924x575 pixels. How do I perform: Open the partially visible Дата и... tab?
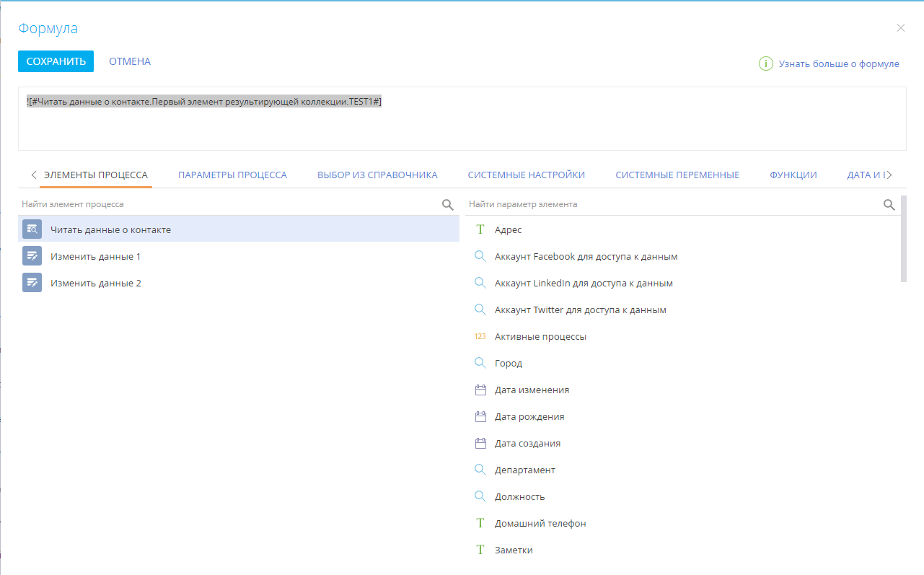[x=865, y=175]
